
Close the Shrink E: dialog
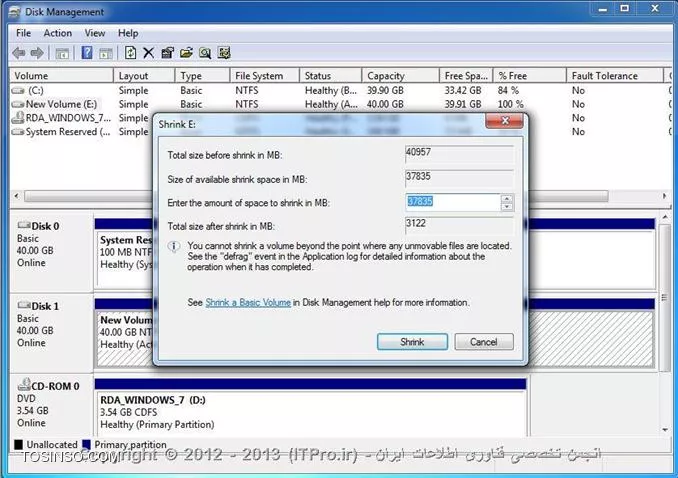click(504, 121)
